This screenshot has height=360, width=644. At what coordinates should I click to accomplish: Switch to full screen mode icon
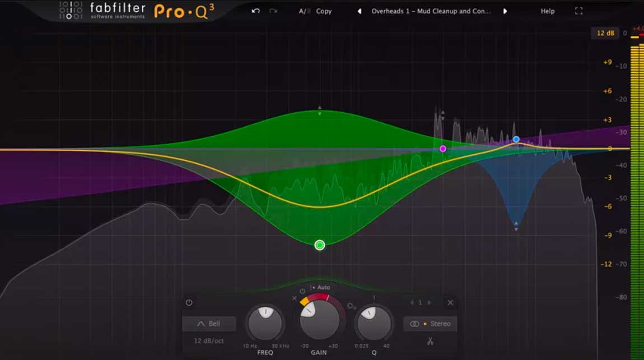coord(578,11)
